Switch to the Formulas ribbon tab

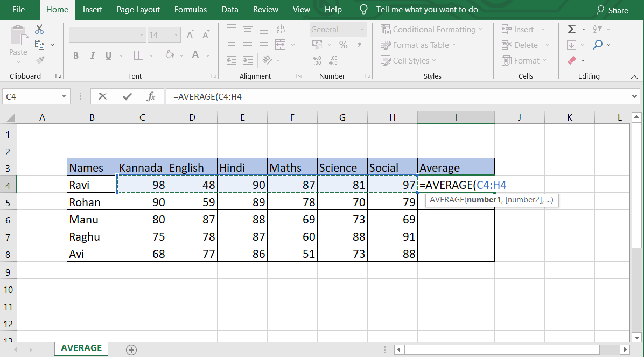191,9
